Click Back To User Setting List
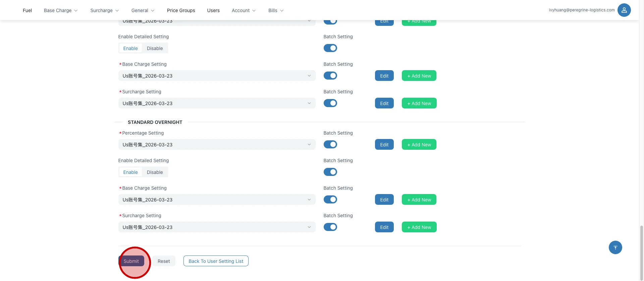The width and height of the screenshot is (644, 281). click(216, 261)
